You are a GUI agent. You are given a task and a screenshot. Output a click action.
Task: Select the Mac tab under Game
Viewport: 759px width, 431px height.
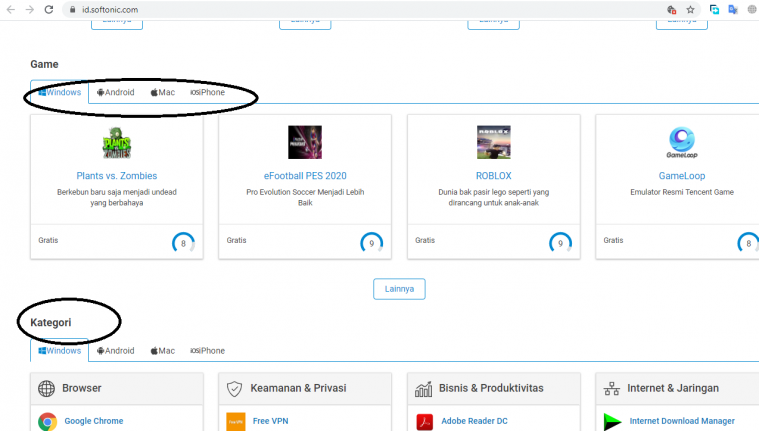163,92
